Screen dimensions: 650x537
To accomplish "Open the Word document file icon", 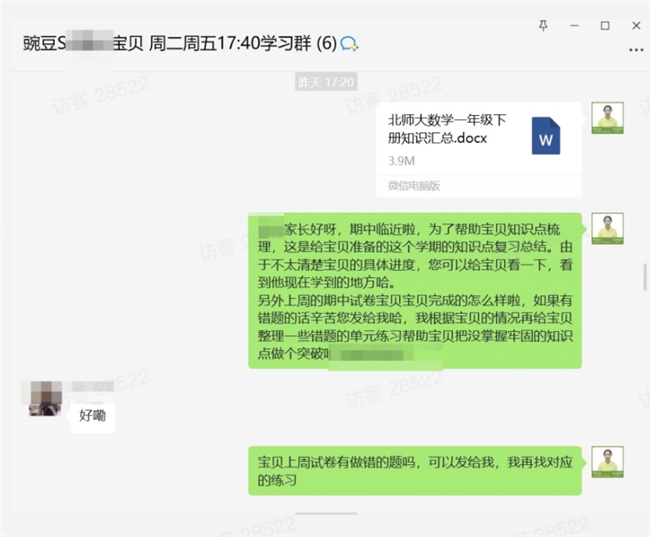I will pos(546,136).
